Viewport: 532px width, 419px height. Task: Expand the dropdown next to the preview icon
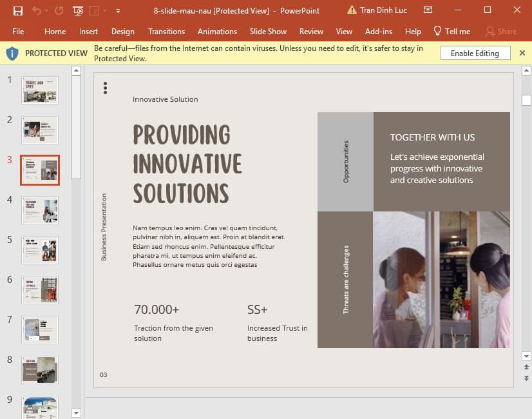[104, 11]
